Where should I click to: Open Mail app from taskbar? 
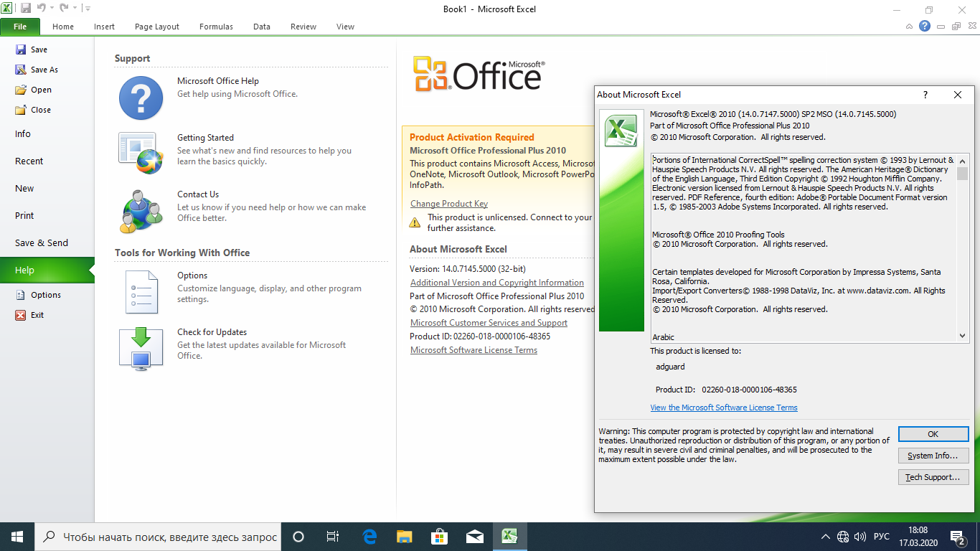(474, 537)
